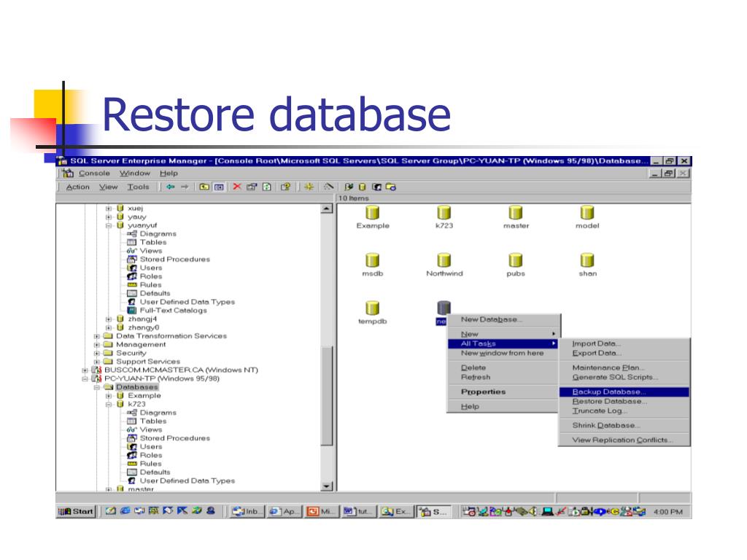Click the Forward arrow toolbar icon
The image size is (747, 560).
(x=185, y=187)
